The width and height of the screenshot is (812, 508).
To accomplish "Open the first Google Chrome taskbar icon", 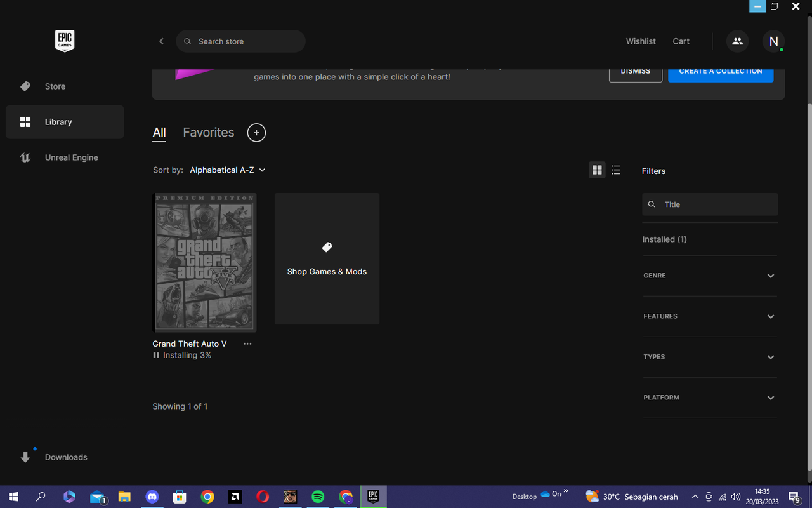I will pyautogui.click(x=207, y=497).
